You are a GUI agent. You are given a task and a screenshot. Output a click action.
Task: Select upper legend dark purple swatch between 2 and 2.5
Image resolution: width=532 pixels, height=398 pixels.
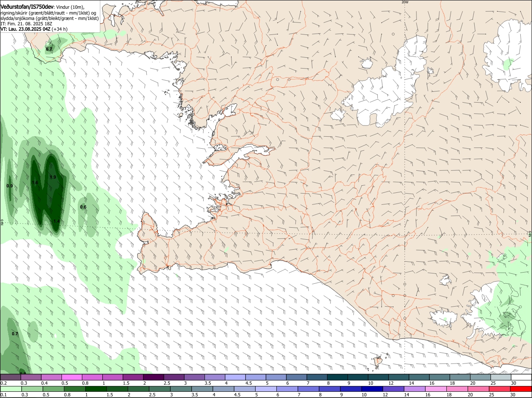tap(153, 377)
